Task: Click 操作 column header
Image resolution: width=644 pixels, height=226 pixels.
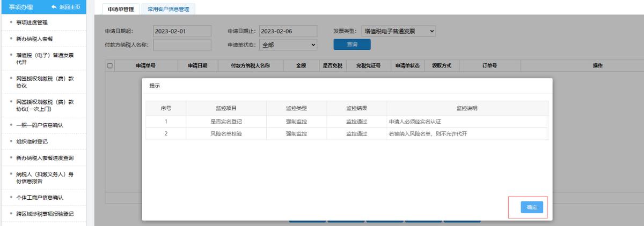Action: tap(598, 65)
